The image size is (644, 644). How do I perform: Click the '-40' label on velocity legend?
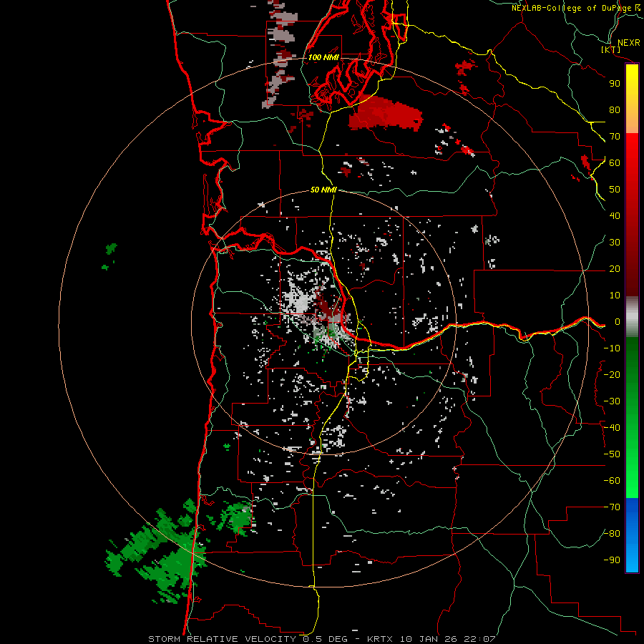click(612, 428)
